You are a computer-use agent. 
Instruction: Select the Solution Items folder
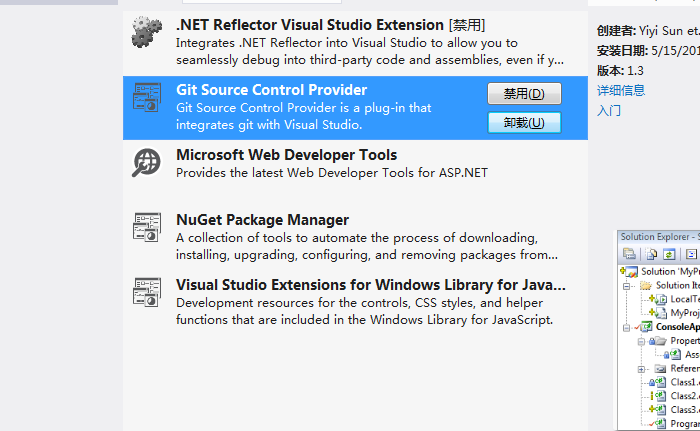tap(678, 285)
